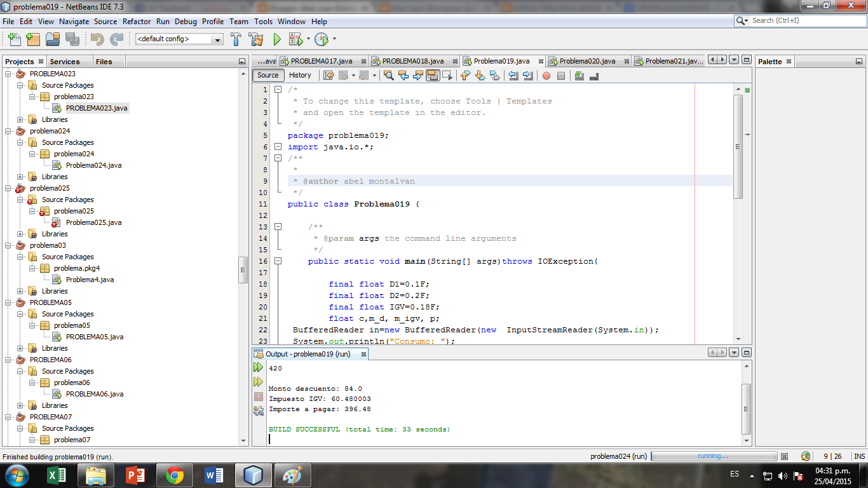
Task: Collapse the javadoc fold at line 7
Action: 278,158
